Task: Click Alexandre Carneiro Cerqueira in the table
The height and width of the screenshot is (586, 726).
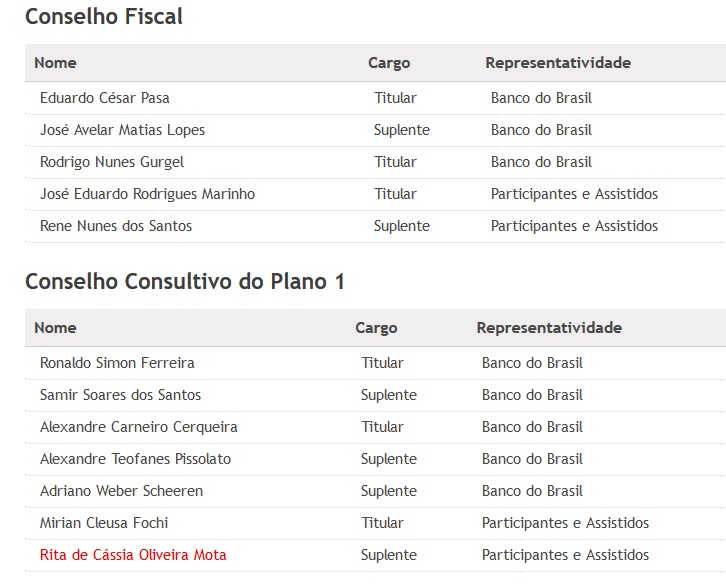Action: click(x=138, y=427)
